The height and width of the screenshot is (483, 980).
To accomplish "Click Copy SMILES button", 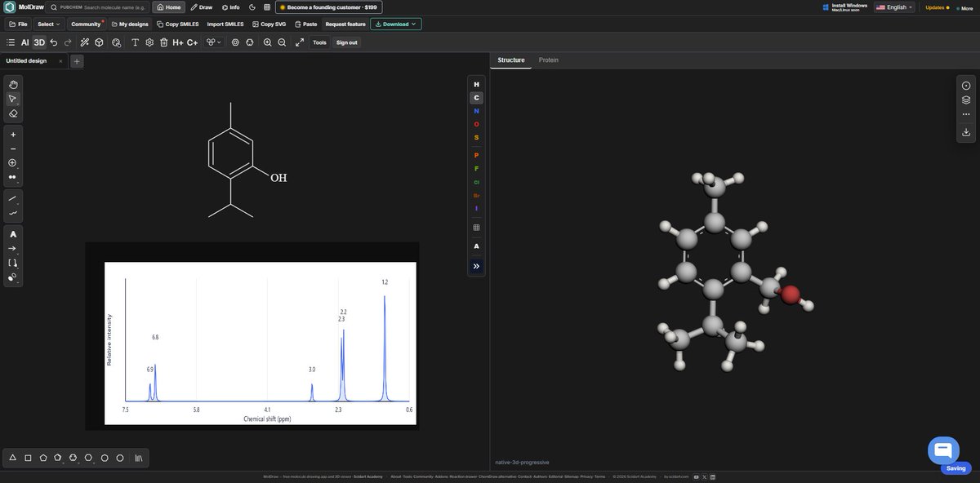I will coord(178,24).
